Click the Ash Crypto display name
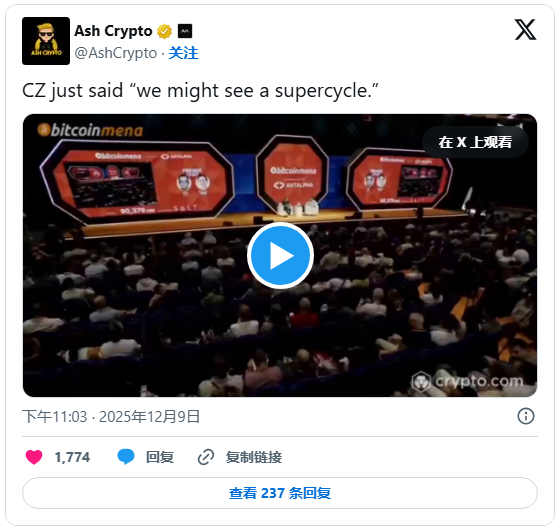 pyautogui.click(x=113, y=31)
